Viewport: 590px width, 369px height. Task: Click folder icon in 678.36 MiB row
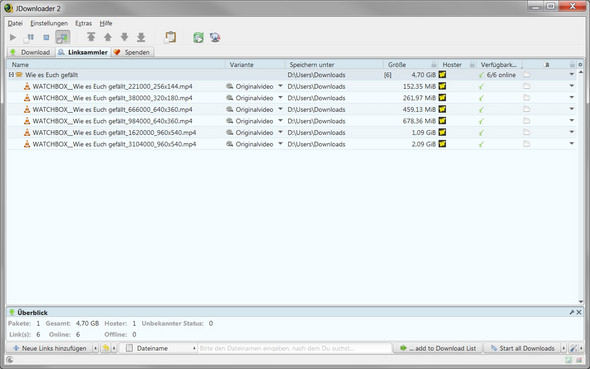tap(526, 121)
